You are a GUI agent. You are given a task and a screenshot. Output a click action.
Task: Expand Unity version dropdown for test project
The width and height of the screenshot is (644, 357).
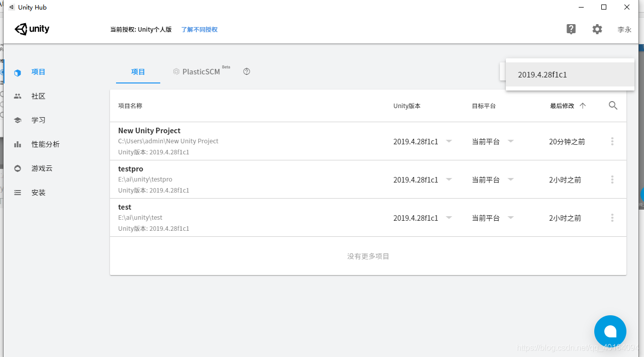click(x=449, y=218)
